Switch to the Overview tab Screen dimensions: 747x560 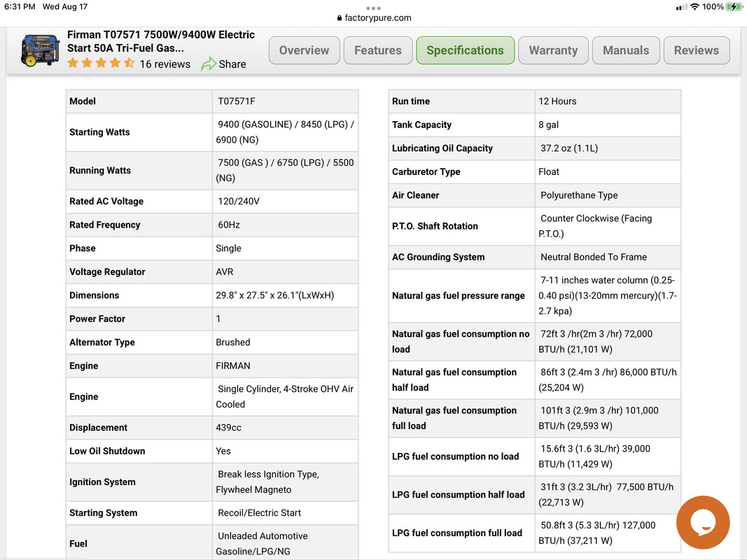click(x=304, y=50)
